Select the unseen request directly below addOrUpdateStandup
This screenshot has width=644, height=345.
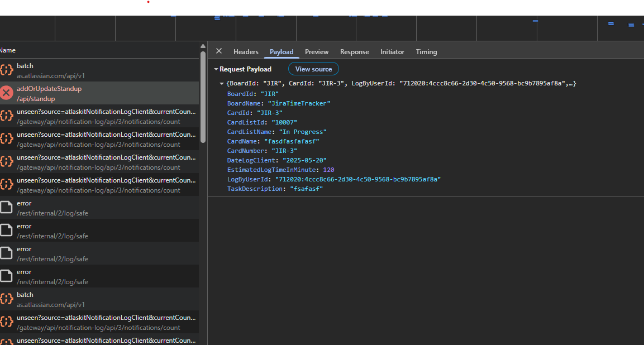coord(99,116)
